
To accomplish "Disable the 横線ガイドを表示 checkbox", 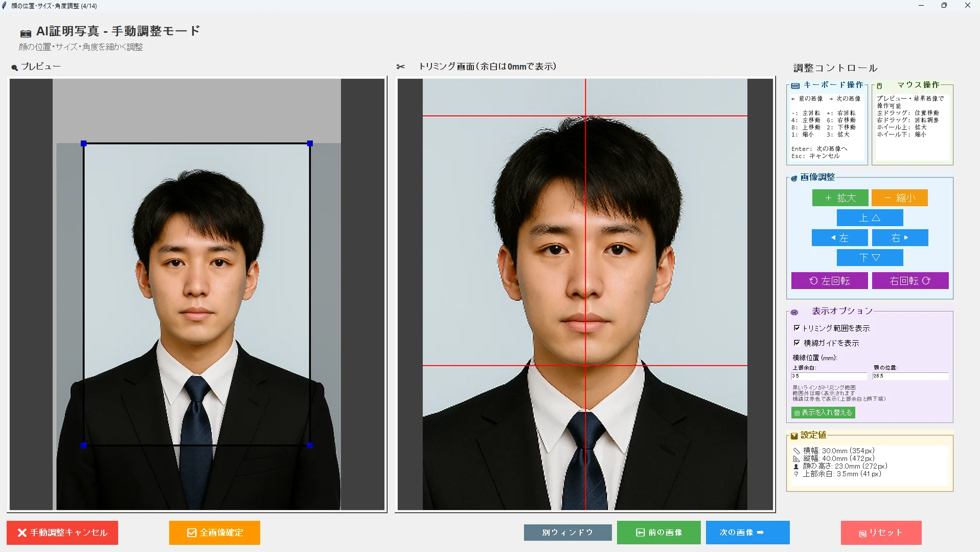I will click(x=797, y=343).
